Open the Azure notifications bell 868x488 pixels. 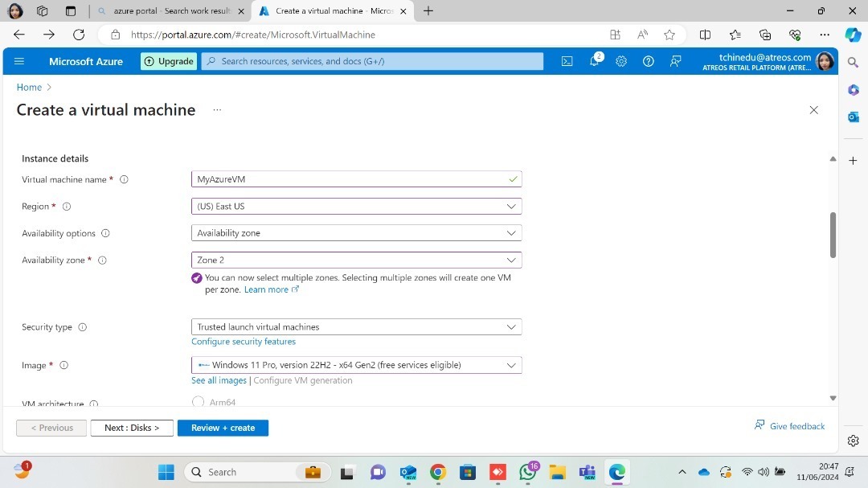595,60
